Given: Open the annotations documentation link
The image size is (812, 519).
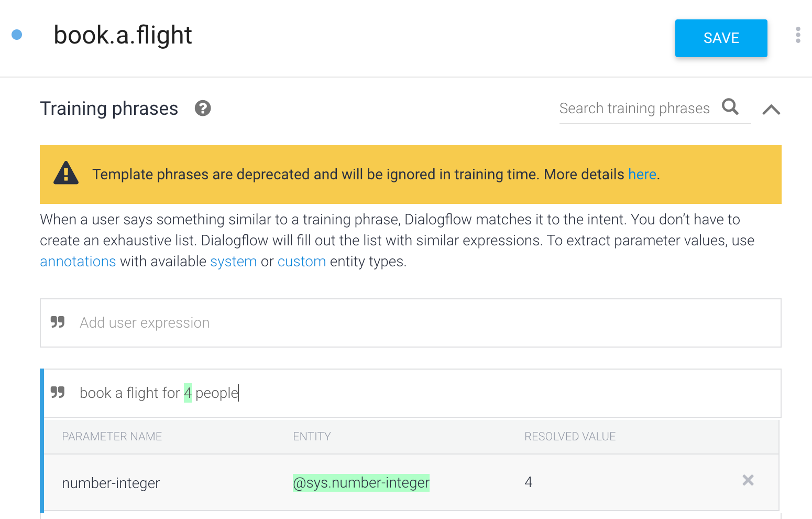Looking at the screenshot, I should pyautogui.click(x=78, y=262).
